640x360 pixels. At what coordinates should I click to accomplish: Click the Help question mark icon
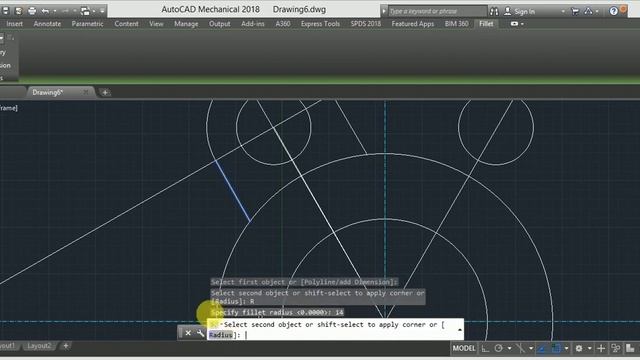(x=613, y=11)
